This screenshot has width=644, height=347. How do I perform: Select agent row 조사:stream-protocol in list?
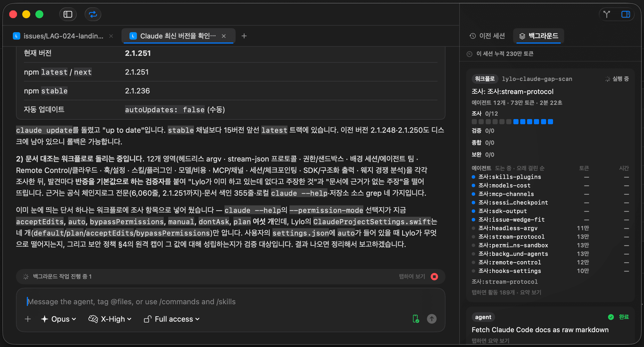550,237
